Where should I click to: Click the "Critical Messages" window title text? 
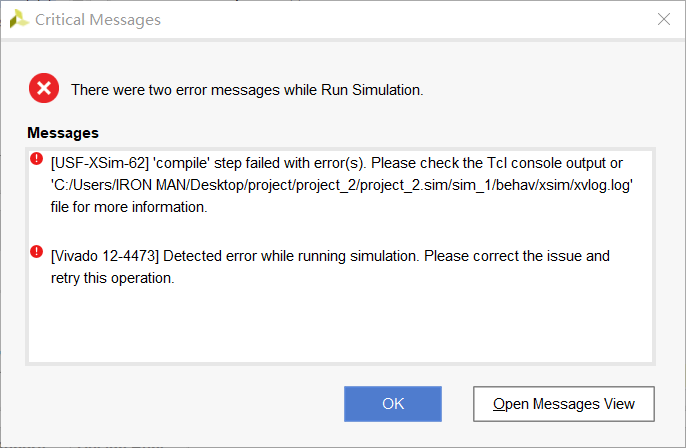click(x=98, y=20)
